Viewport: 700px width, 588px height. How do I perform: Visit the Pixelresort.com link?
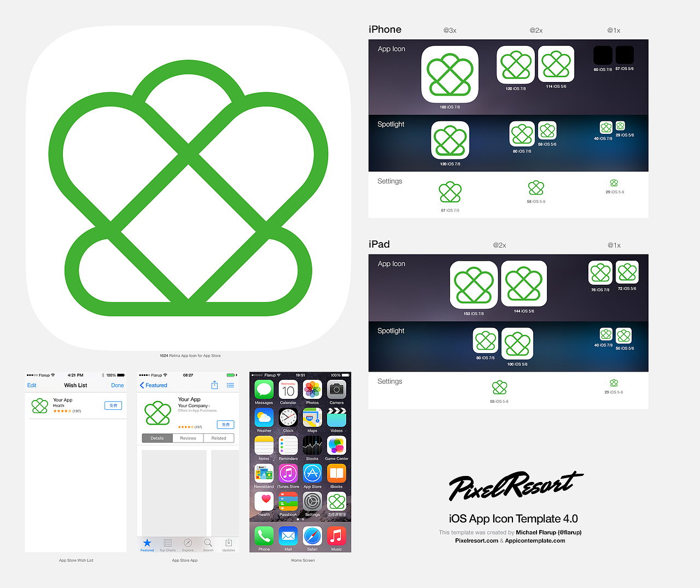coord(476,540)
